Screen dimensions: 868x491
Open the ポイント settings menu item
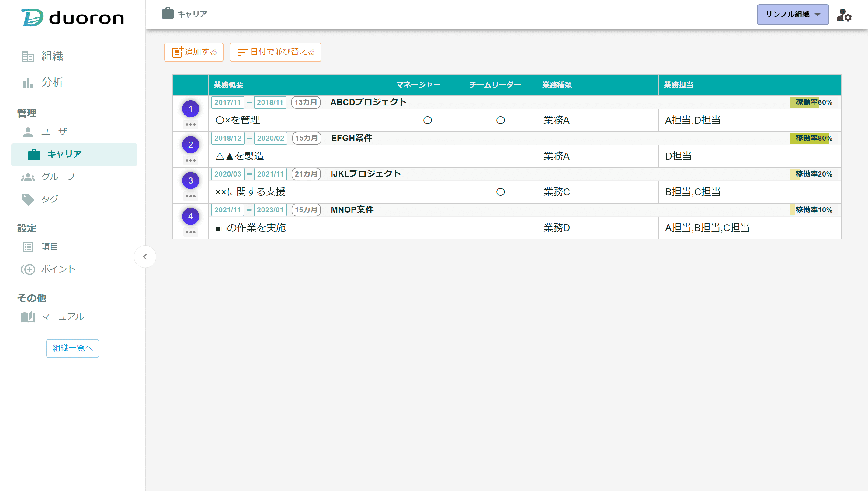pyautogui.click(x=58, y=269)
